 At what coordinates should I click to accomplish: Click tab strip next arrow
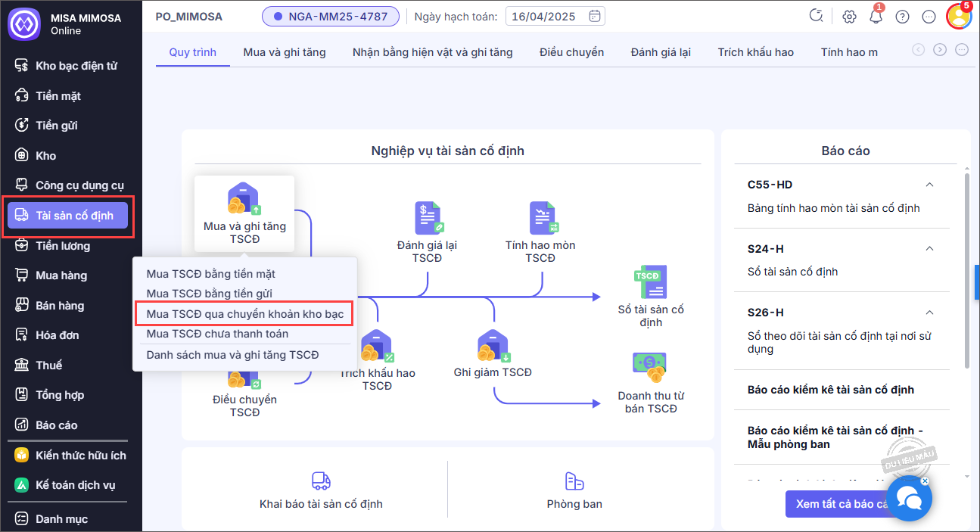point(940,50)
